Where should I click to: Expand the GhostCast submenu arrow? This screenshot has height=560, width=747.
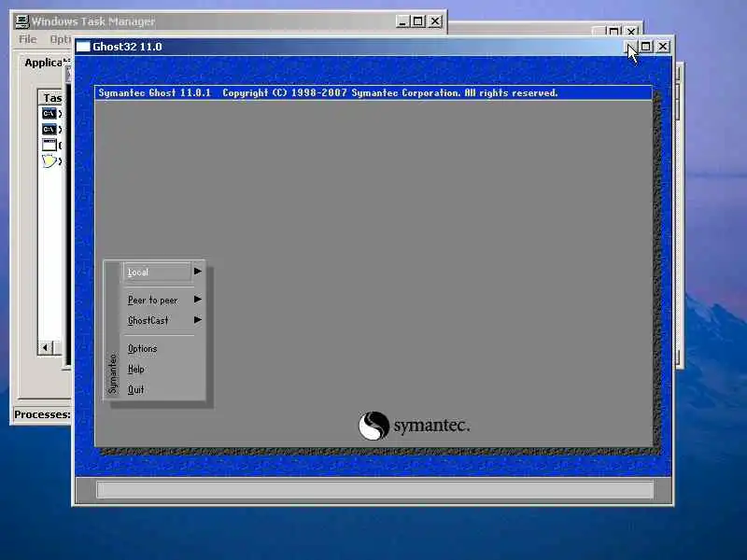click(198, 319)
